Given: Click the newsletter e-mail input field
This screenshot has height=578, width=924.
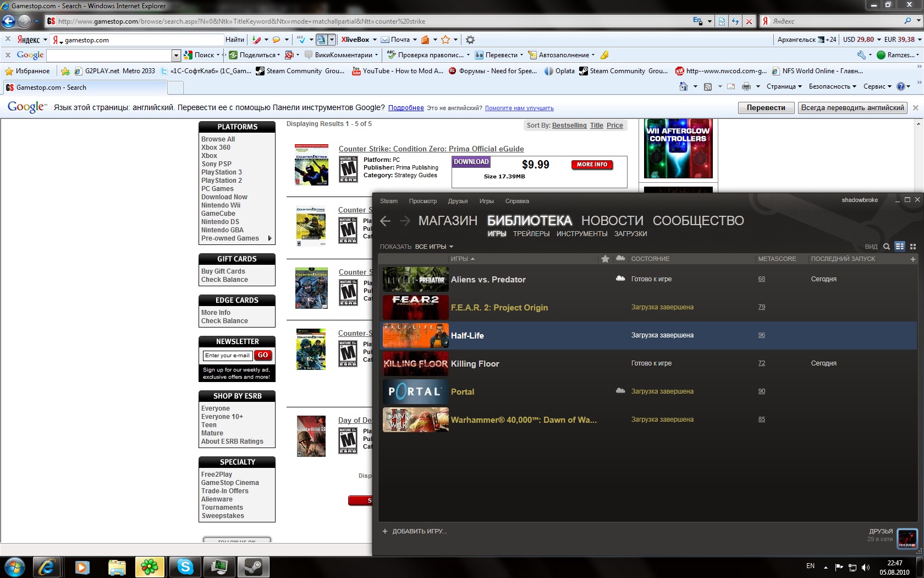Looking at the screenshot, I should tap(227, 356).
